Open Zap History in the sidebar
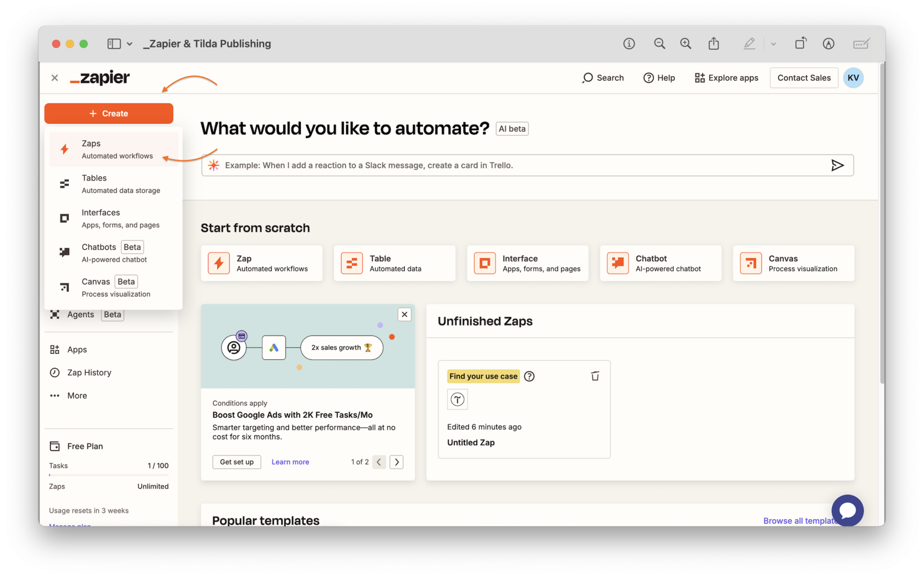The image size is (924, 577). pos(80,373)
